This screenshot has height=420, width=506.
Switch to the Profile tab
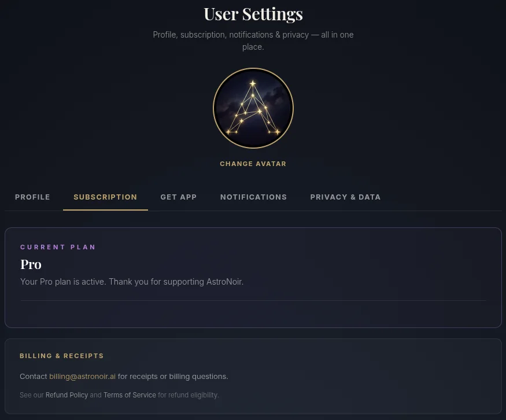[32, 197]
